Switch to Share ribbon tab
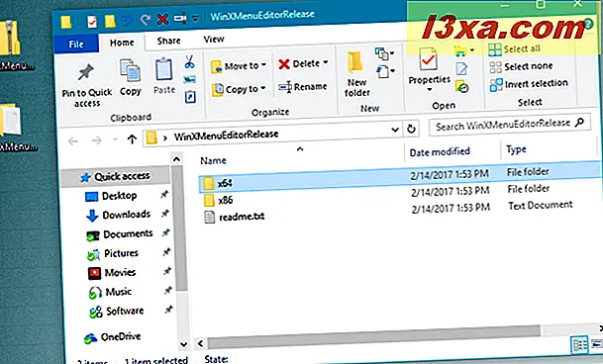 point(168,41)
